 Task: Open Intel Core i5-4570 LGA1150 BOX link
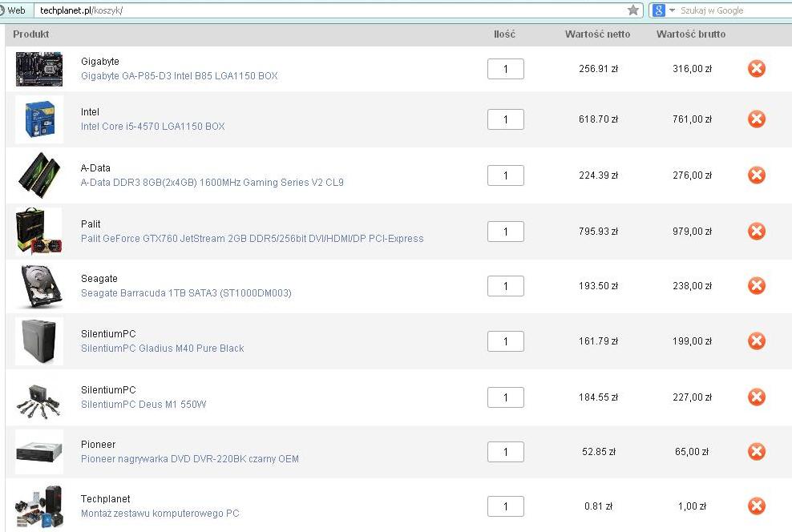152,126
